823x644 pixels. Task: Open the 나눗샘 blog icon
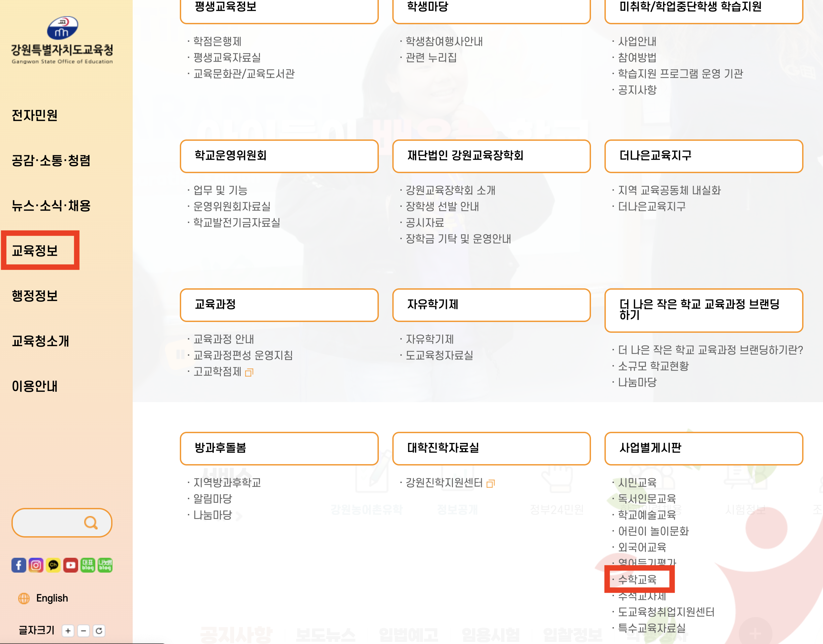(105, 565)
